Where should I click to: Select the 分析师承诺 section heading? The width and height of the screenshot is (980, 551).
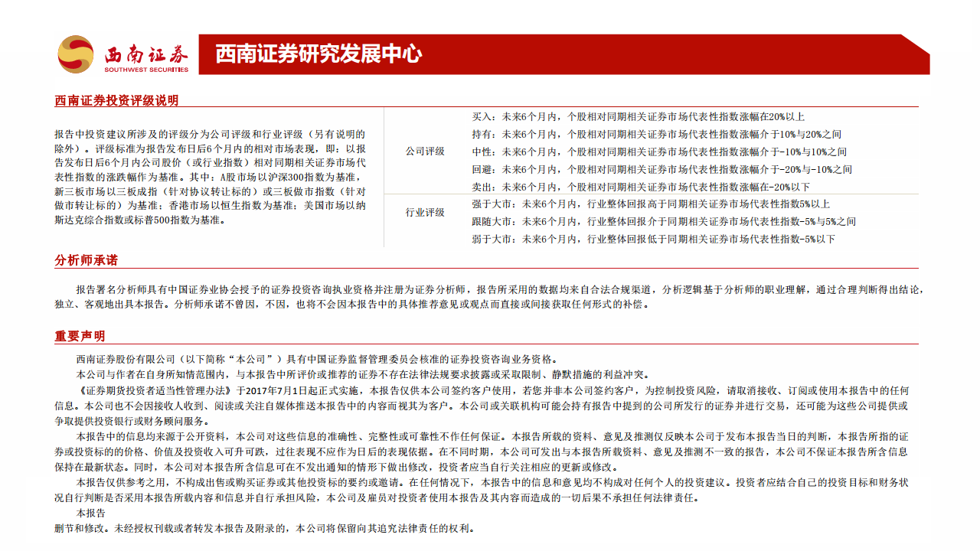[x=86, y=260]
